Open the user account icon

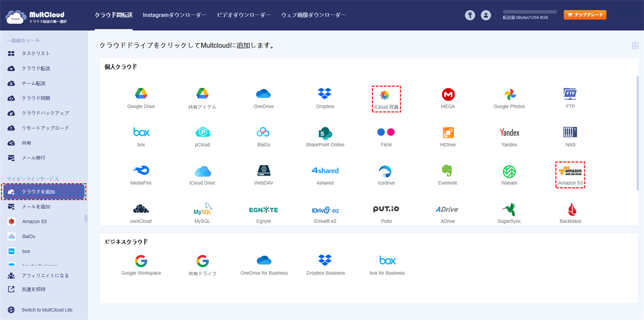pos(486,15)
